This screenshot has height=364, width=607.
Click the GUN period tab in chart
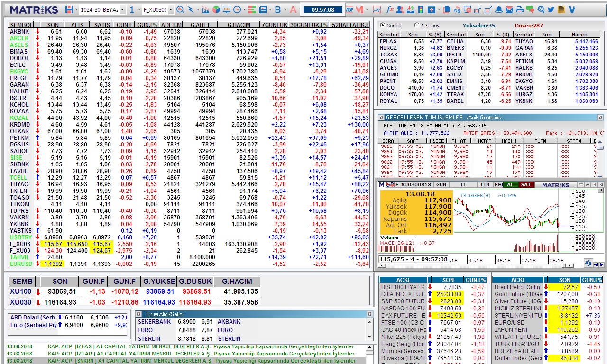click(x=441, y=184)
